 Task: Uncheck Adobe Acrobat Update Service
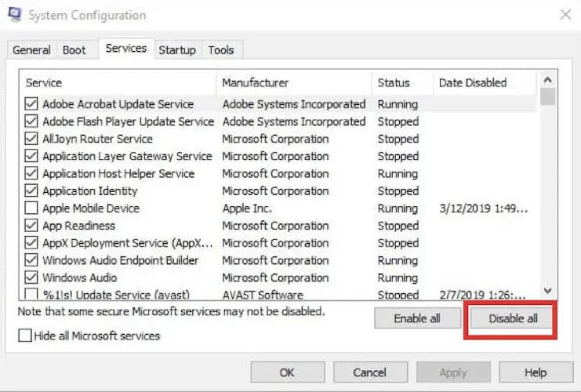31,103
